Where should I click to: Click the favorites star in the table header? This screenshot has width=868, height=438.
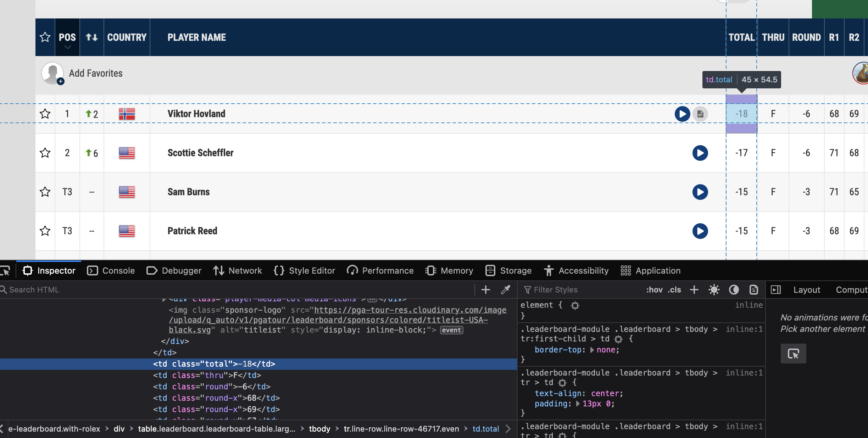(45, 37)
